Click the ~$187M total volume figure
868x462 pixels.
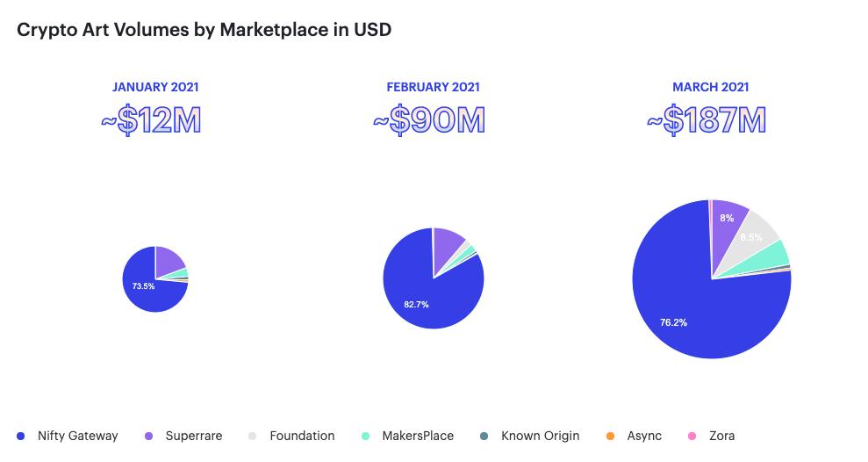[707, 121]
